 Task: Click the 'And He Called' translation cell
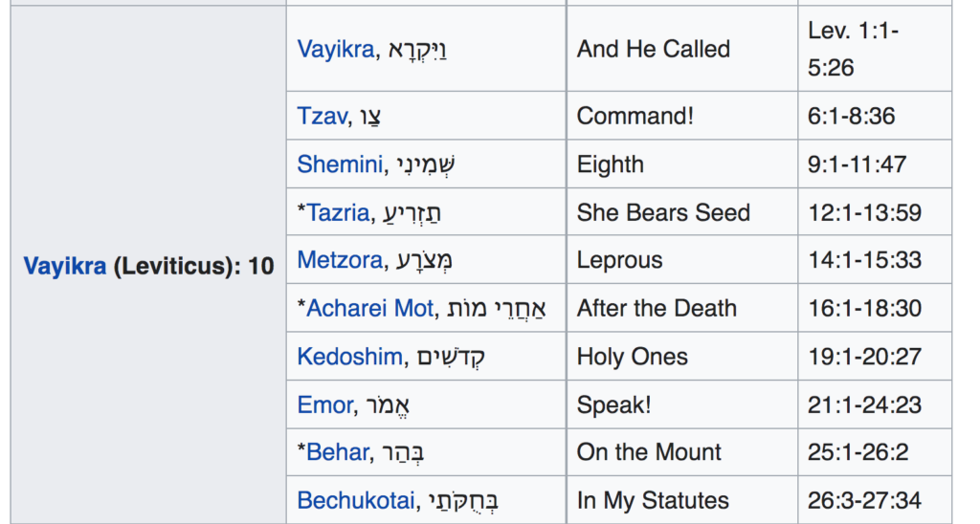653,50
